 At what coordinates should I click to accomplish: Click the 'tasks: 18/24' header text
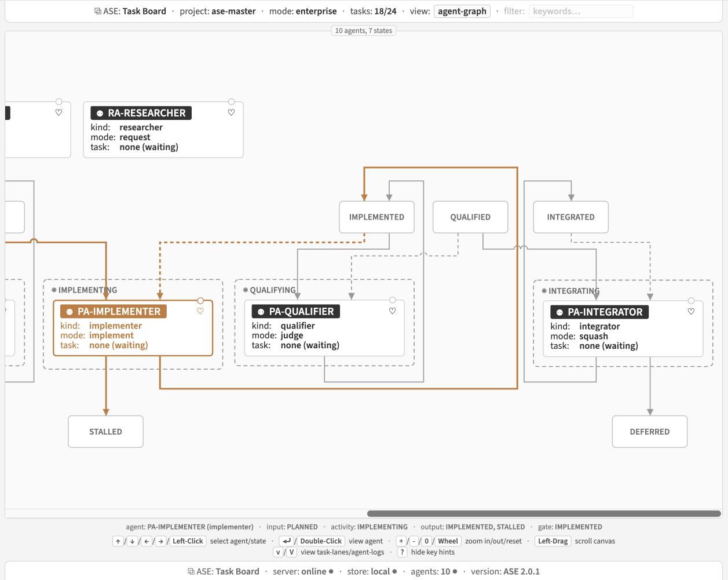click(374, 11)
